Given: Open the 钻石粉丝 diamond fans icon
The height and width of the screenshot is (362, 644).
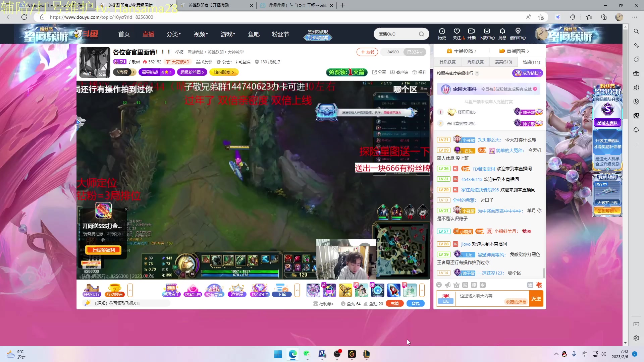Looking at the screenshot, I should click(x=260, y=290).
